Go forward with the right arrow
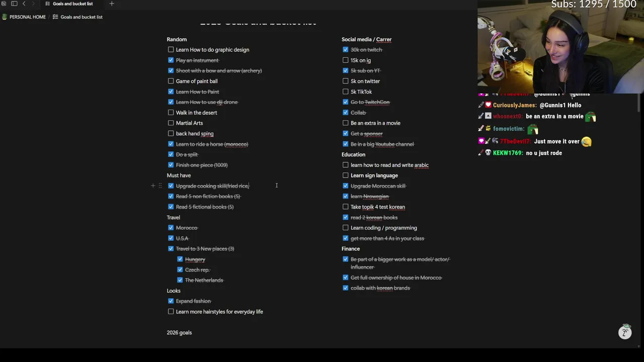This screenshot has width=644, height=362. [33, 4]
